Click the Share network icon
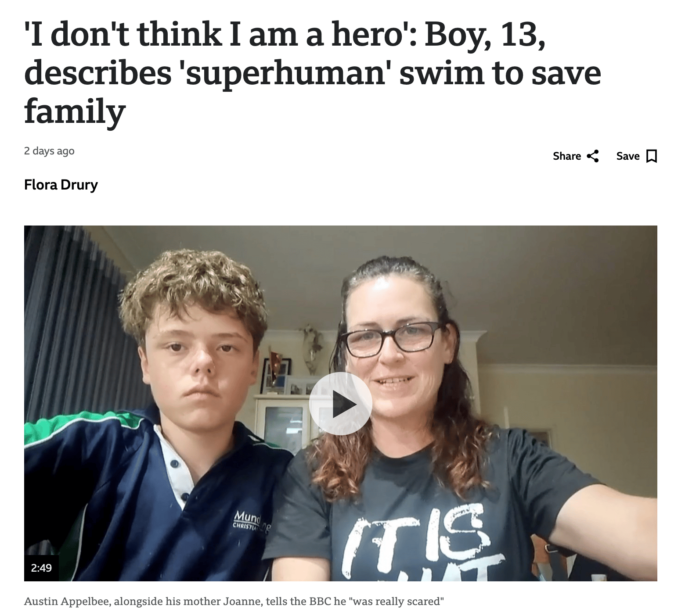The width and height of the screenshot is (685, 616). point(593,156)
